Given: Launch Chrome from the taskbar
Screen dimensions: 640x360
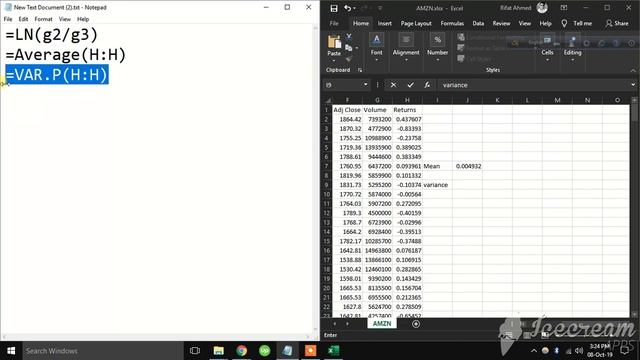Looking at the screenshot, I should (242, 351).
